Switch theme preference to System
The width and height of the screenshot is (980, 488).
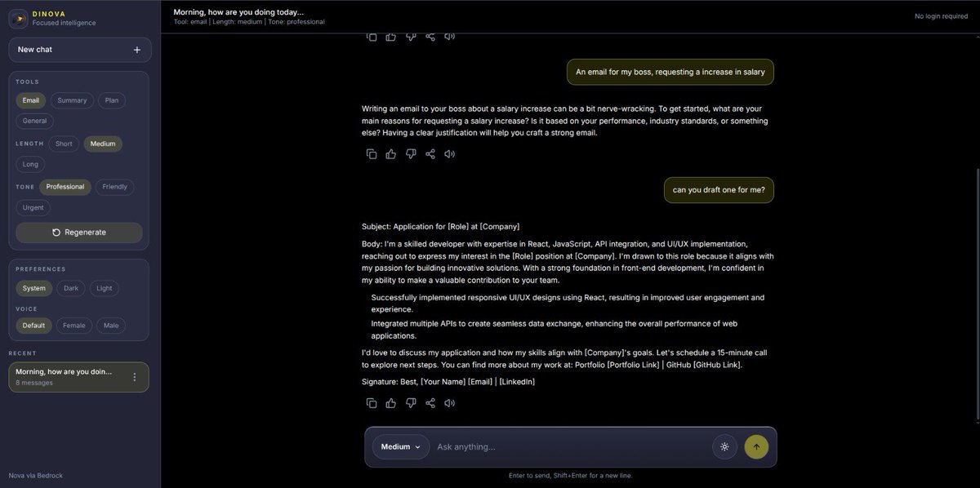coord(34,288)
